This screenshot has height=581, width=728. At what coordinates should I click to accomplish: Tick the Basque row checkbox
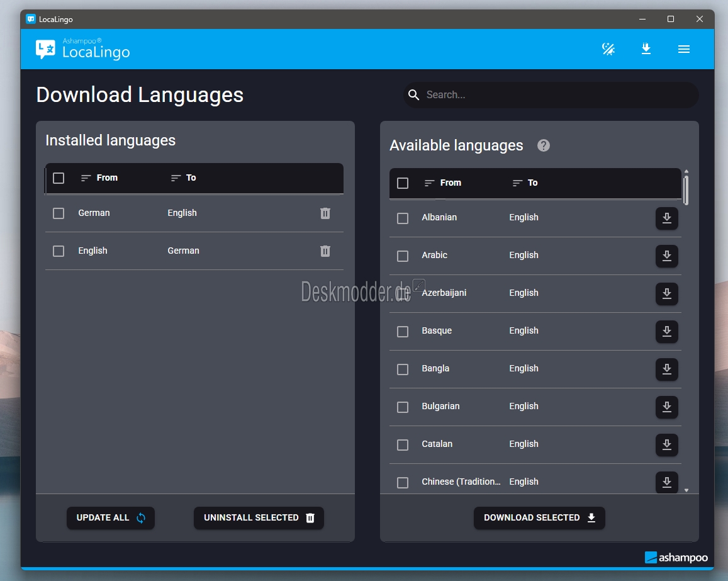pos(403,332)
